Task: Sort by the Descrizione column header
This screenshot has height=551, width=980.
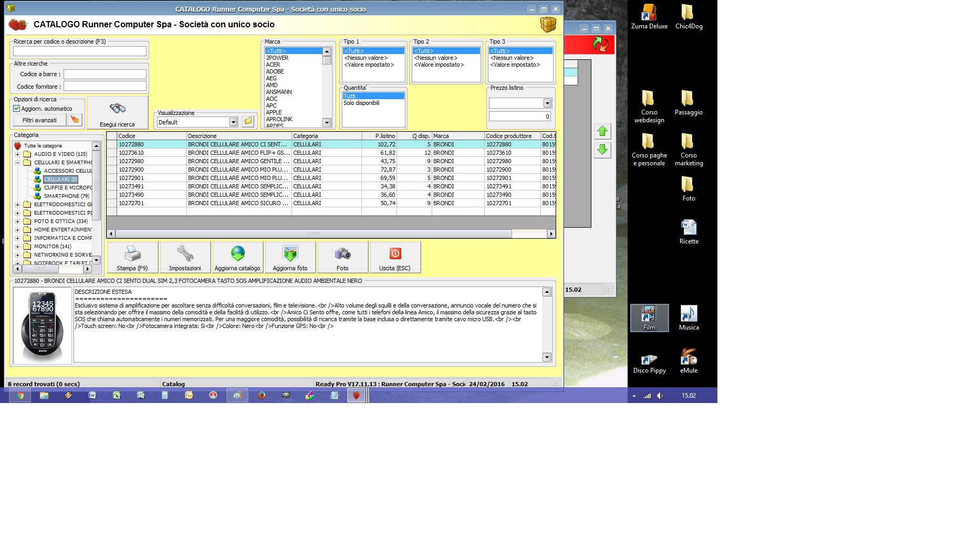Action: point(239,136)
